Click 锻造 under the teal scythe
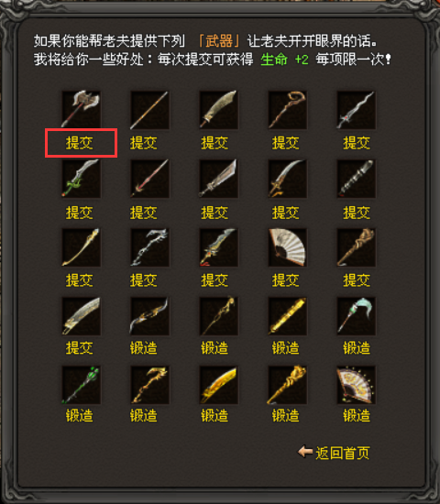Screen dimensions: 440x504 (x=357, y=348)
